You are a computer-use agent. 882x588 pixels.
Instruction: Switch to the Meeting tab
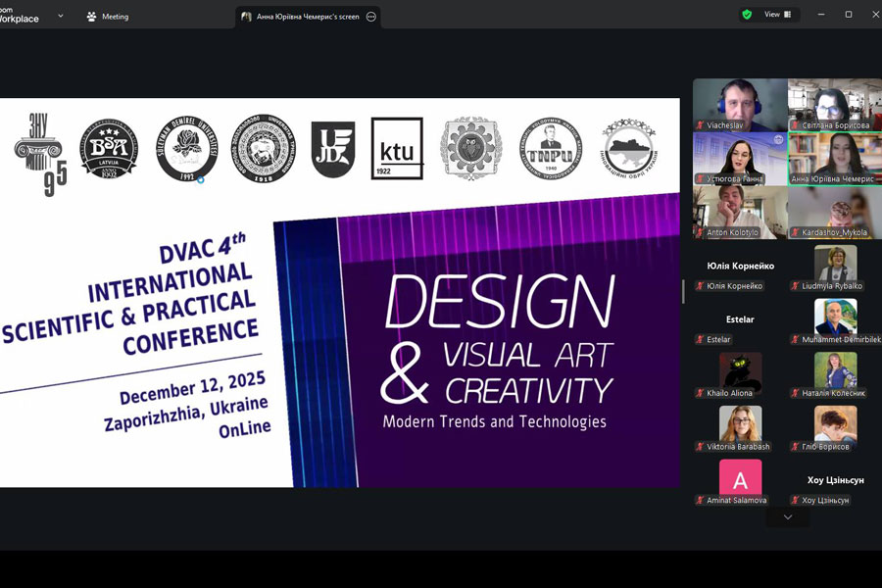point(108,17)
